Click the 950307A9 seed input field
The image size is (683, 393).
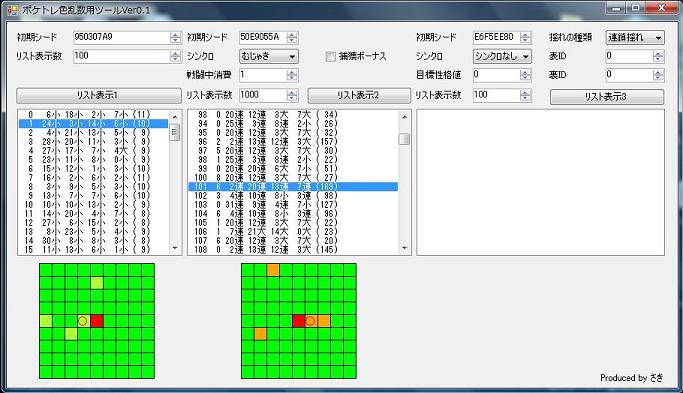tap(122, 37)
